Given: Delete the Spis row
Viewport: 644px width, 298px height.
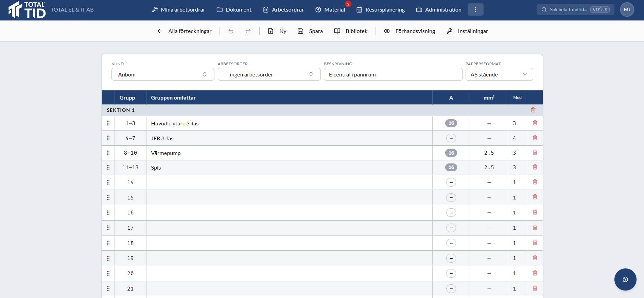Looking at the screenshot, I should (535, 167).
